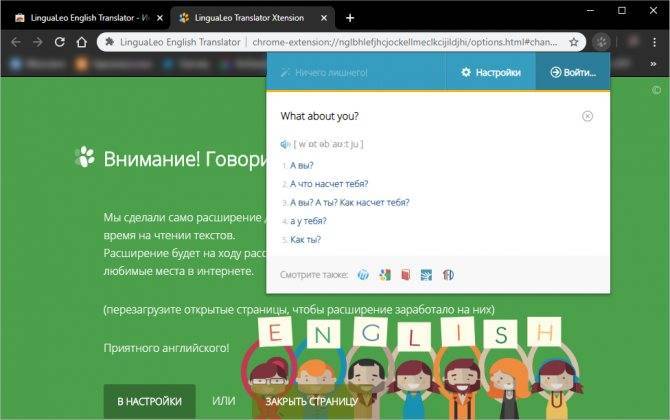670x420 pixels.
Task: Click the extension puzzle icon in address bar
Action: pos(110,42)
